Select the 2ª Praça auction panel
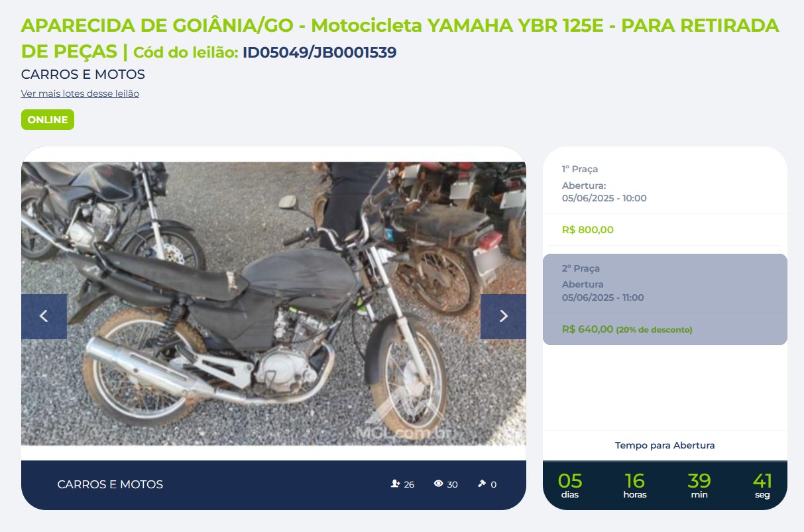 [x=665, y=299]
